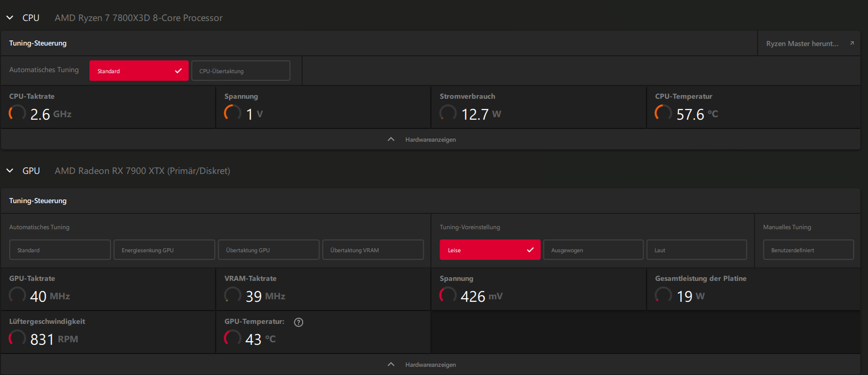Click the 40 MHz GPU clock value
This screenshot has height=375, width=868.
point(50,296)
